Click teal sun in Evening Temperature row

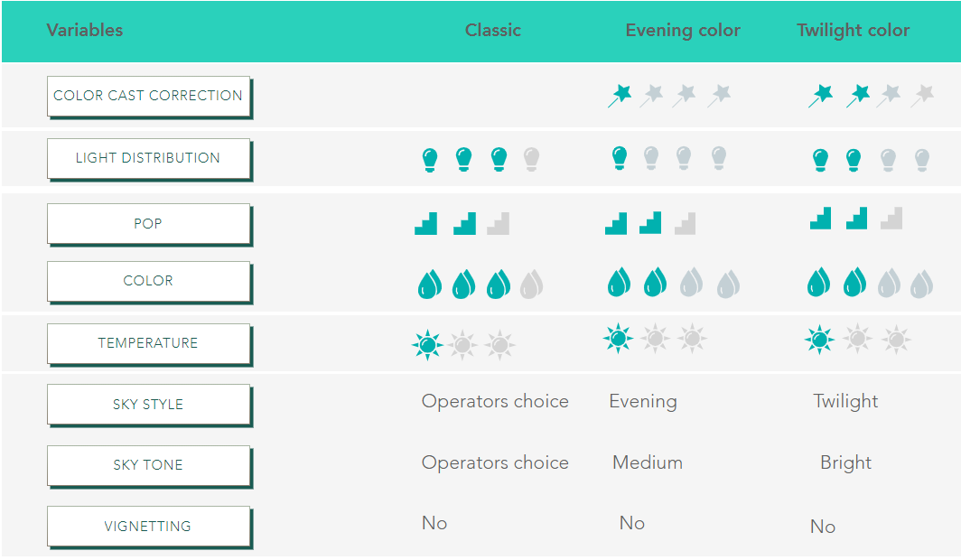[x=618, y=338]
